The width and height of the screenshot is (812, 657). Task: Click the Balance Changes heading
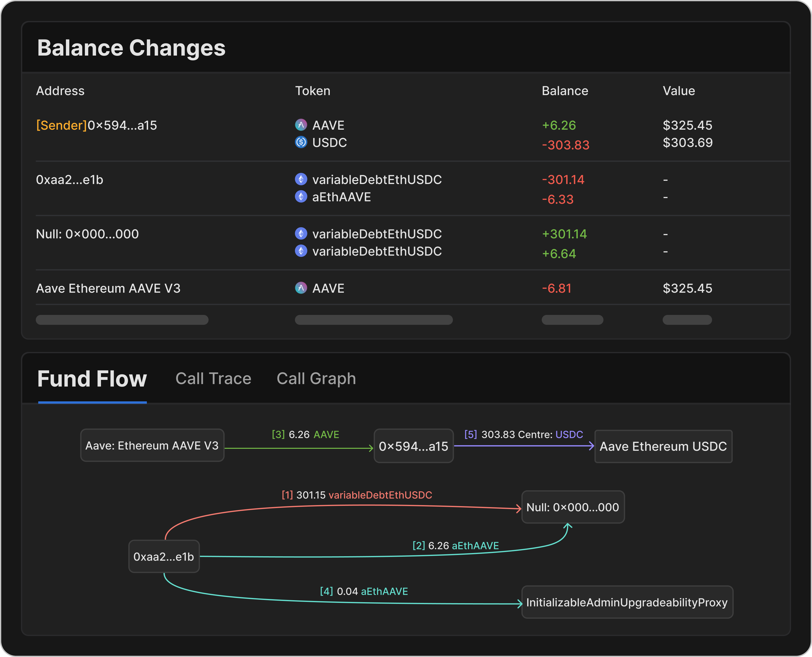click(x=131, y=48)
